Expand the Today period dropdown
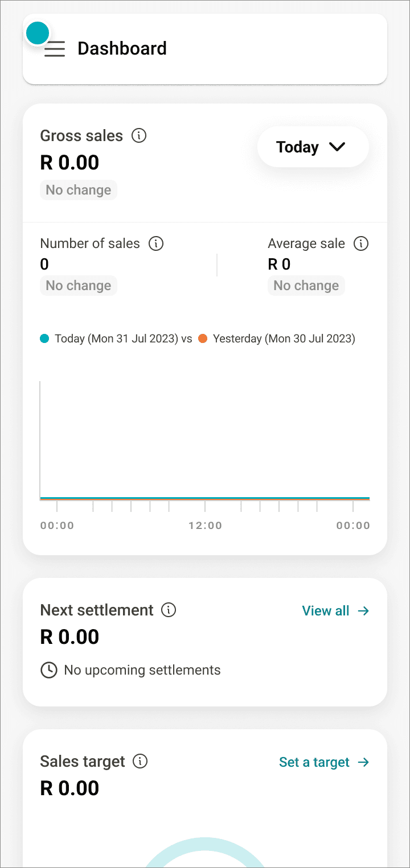The height and width of the screenshot is (868, 410). point(313,147)
